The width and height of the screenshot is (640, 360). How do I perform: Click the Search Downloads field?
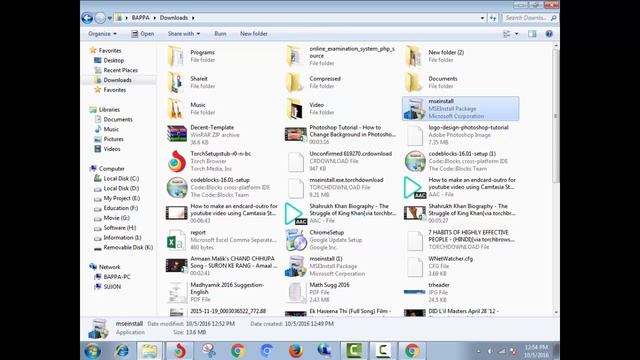point(530,18)
